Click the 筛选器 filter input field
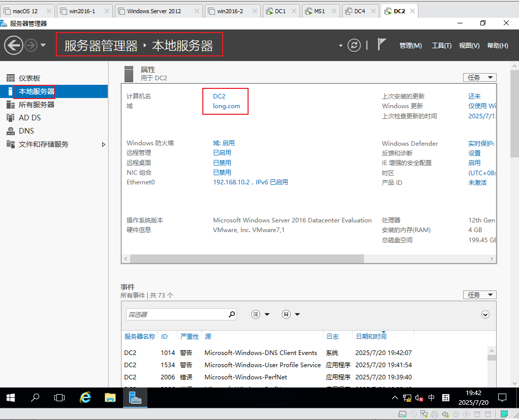519x420 pixels. pyautogui.click(x=177, y=314)
